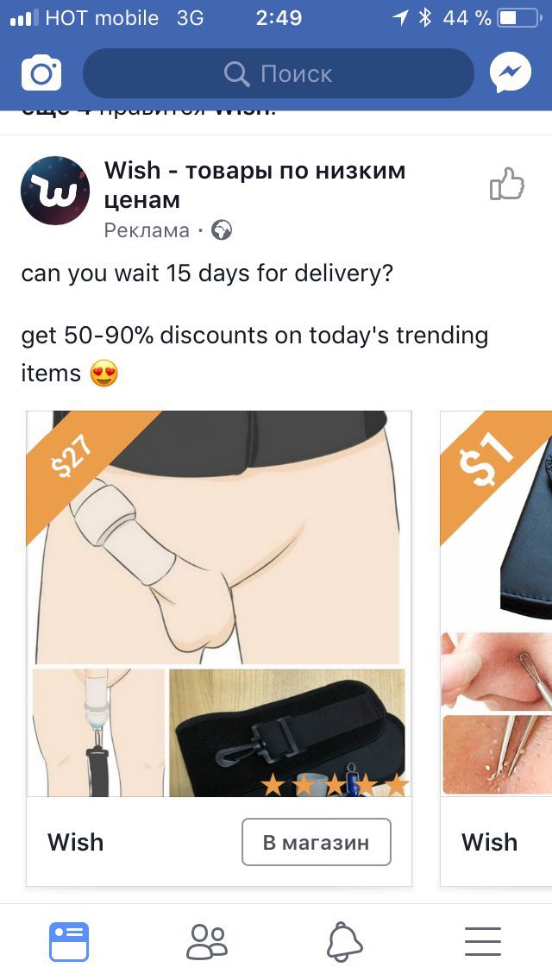Image resolution: width=552 pixels, height=980 pixels.
Task: Open the camera icon in header
Action: [x=41, y=73]
